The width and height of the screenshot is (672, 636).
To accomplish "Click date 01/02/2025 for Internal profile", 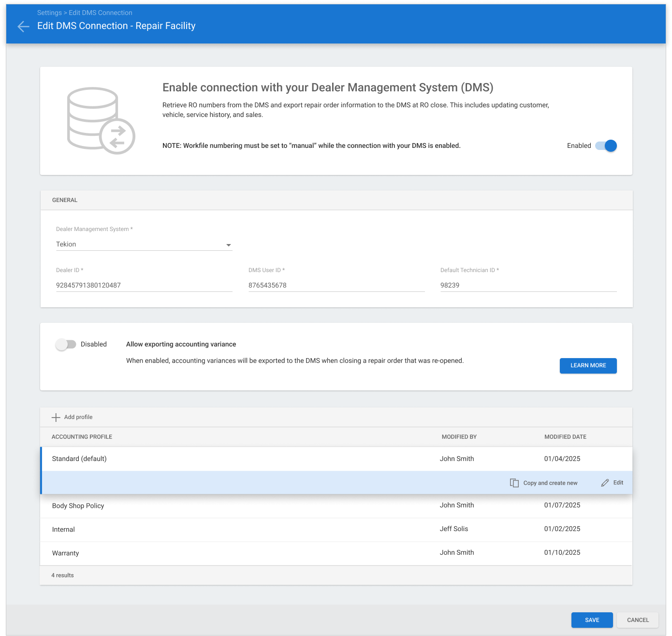I will pos(562,529).
